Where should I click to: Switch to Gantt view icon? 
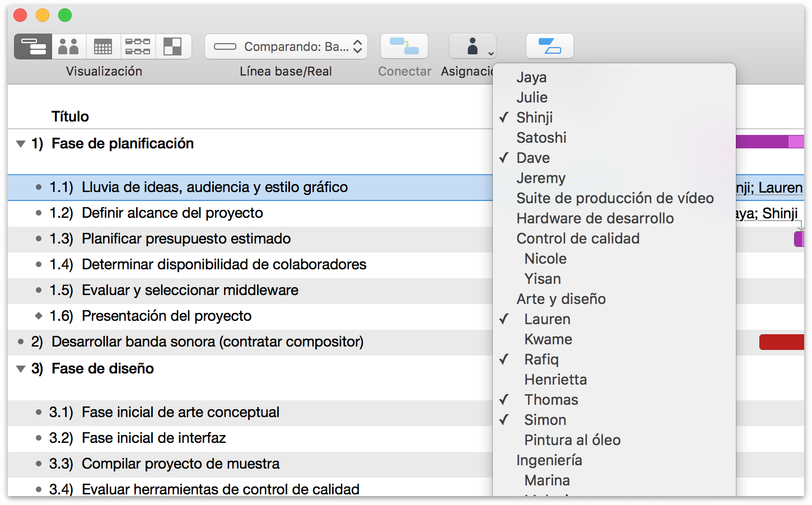[33, 46]
